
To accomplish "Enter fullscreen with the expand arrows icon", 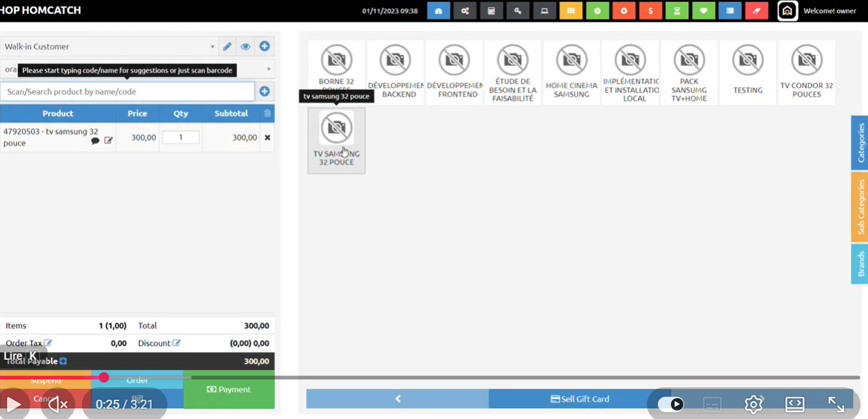I will pyautogui.click(x=836, y=405).
